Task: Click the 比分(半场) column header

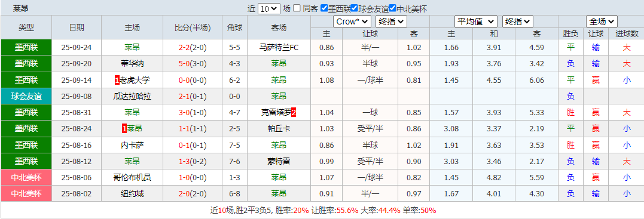Action: (193, 27)
